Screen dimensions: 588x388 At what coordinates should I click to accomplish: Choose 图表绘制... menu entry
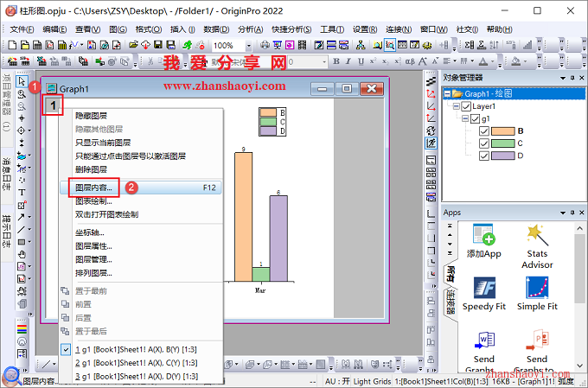coord(141,201)
